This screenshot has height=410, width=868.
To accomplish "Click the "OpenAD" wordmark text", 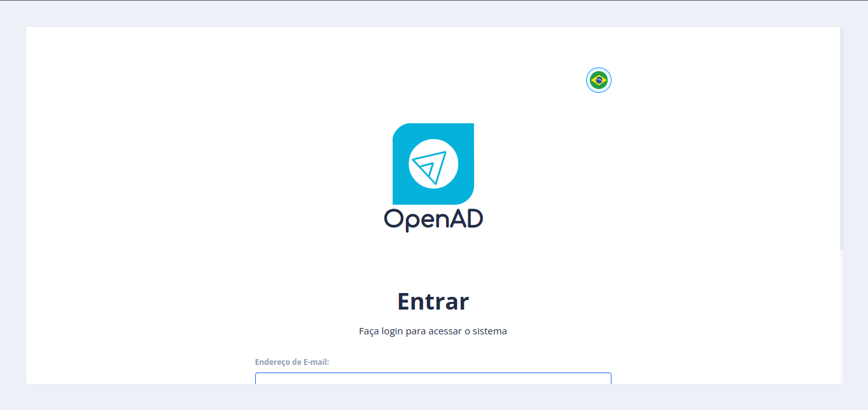I will click(x=433, y=219).
